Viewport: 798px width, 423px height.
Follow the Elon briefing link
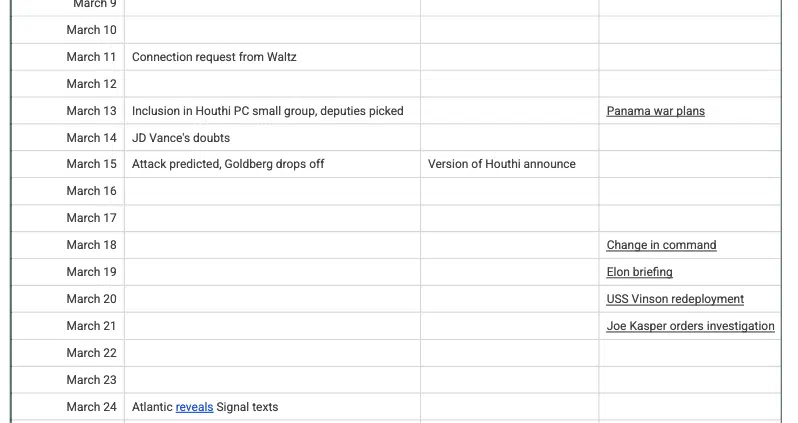[x=639, y=272]
